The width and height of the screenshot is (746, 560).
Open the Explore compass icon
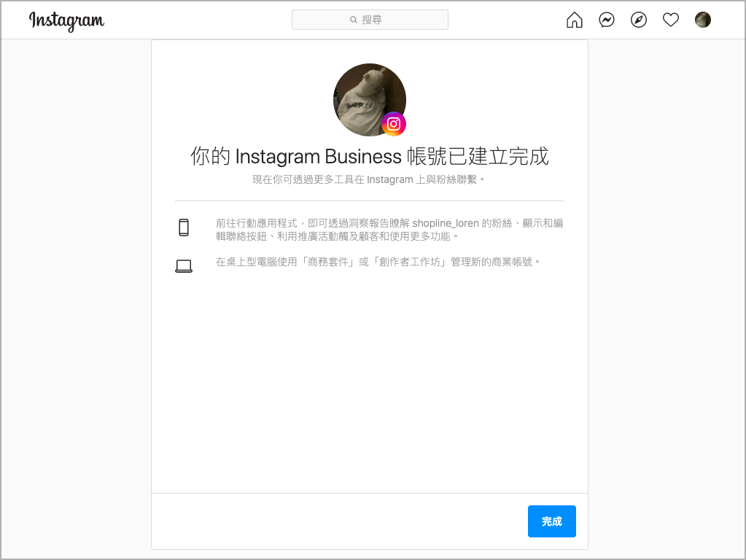tap(639, 20)
